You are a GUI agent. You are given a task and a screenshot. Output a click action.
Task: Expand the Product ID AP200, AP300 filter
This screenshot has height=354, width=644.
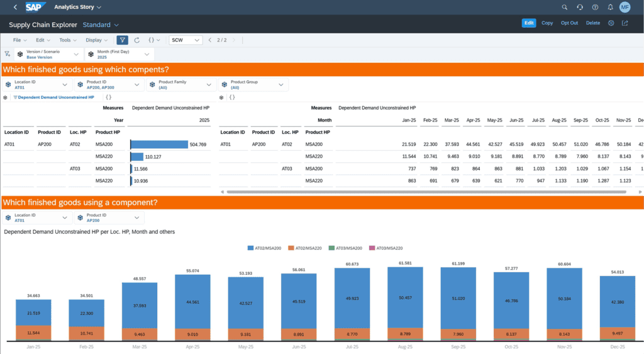136,85
